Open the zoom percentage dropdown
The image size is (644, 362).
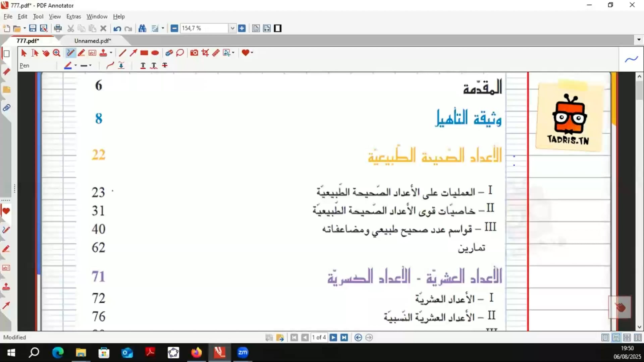[x=232, y=28]
